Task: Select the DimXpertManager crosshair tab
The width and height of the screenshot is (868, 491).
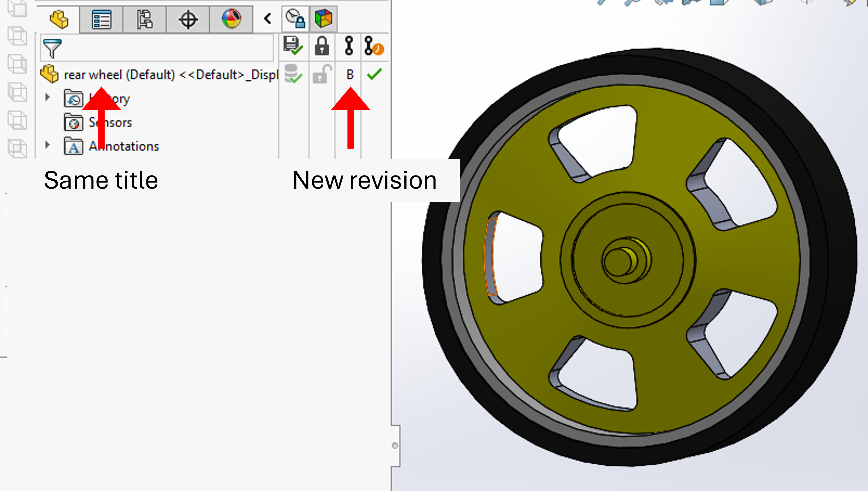Action: coord(188,19)
